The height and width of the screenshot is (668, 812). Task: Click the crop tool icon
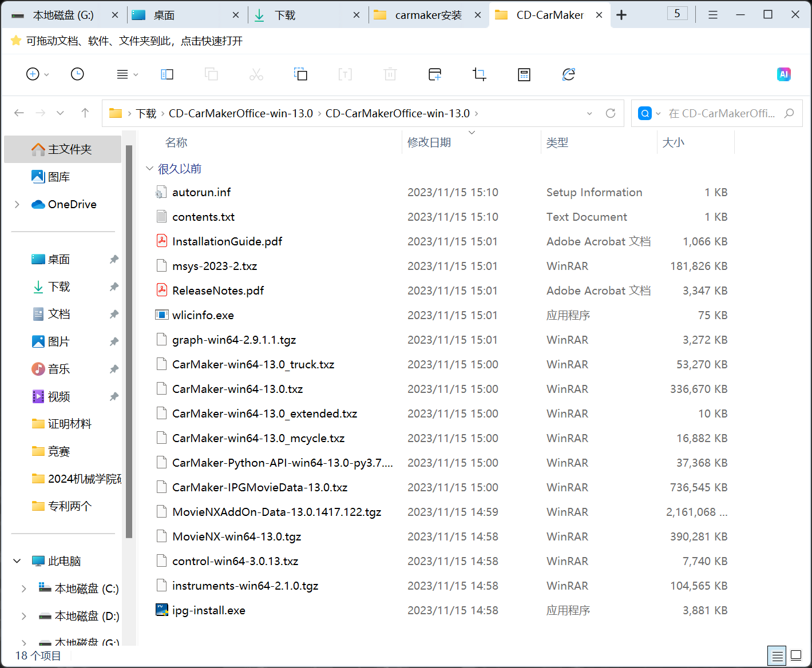click(480, 74)
